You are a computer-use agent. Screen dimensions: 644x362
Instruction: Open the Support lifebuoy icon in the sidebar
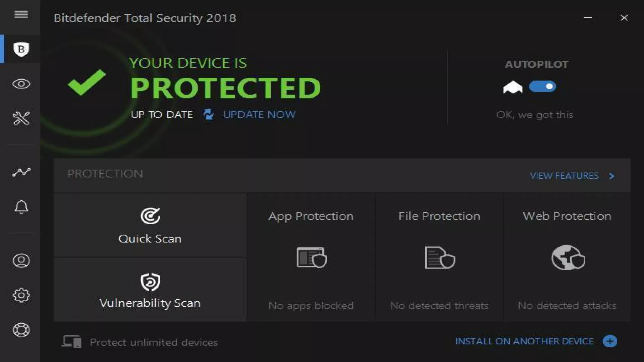click(x=21, y=330)
